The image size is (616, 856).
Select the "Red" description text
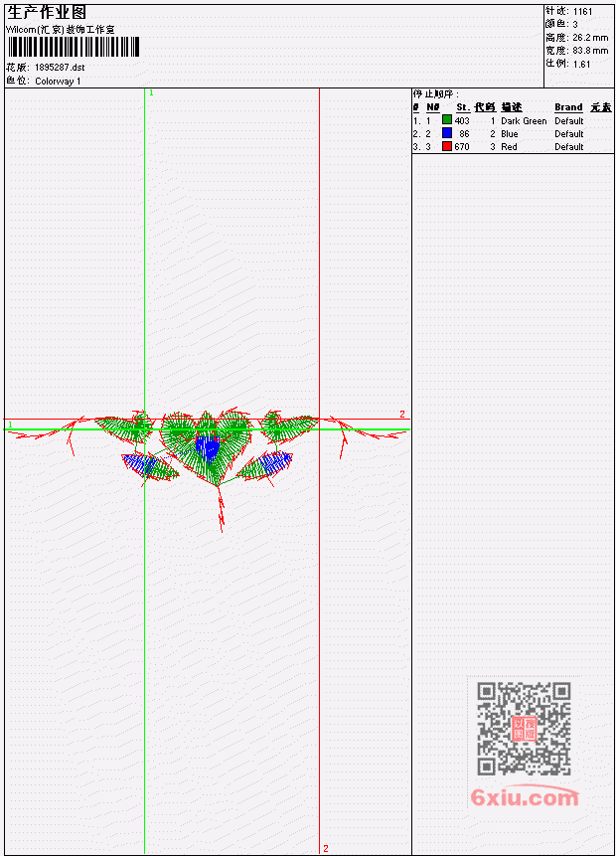509,147
